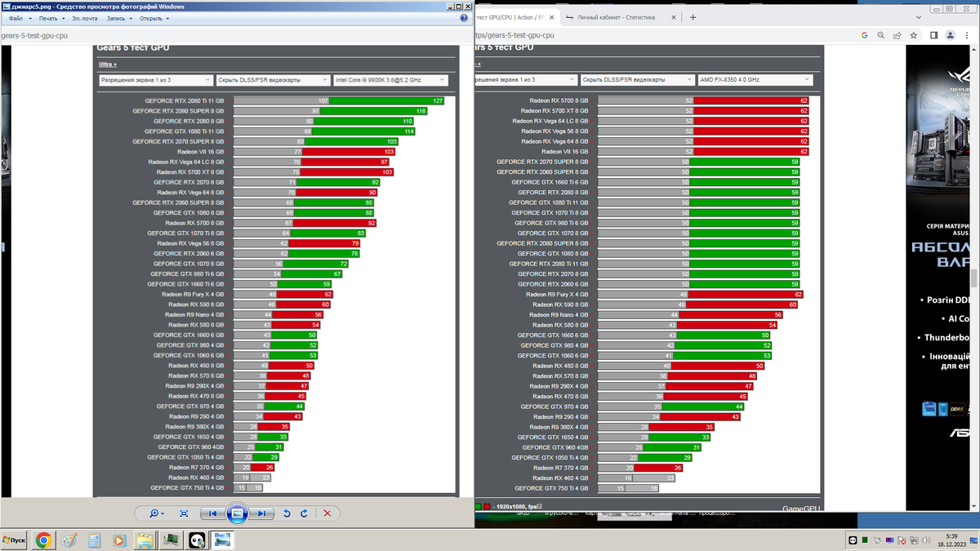Click the show desktop icon in the tray
Image resolution: width=980 pixels, height=551 pixels.
pyautogui.click(x=975, y=540)
